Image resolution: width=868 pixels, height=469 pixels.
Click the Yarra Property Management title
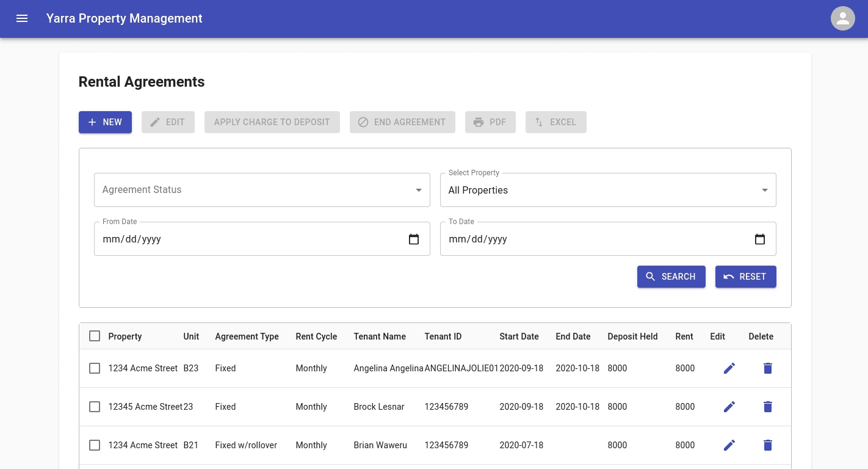click(125, 18)
